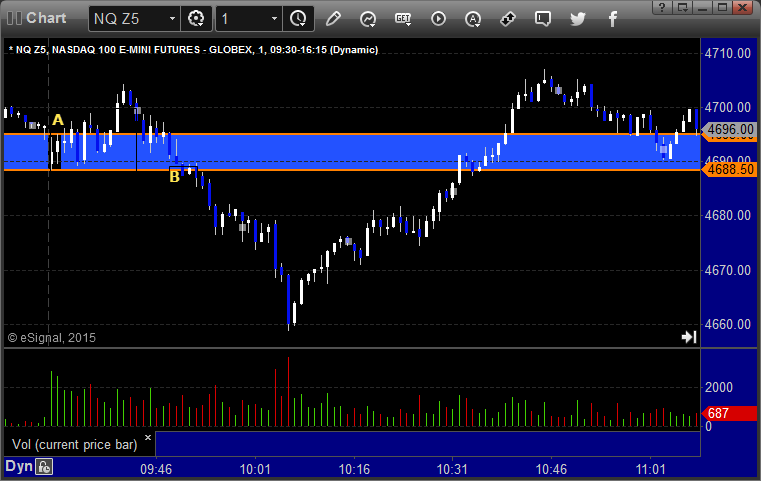Jump to latest bar arrow button
This screenshot has width=761, height=481.
pos(689,337)
